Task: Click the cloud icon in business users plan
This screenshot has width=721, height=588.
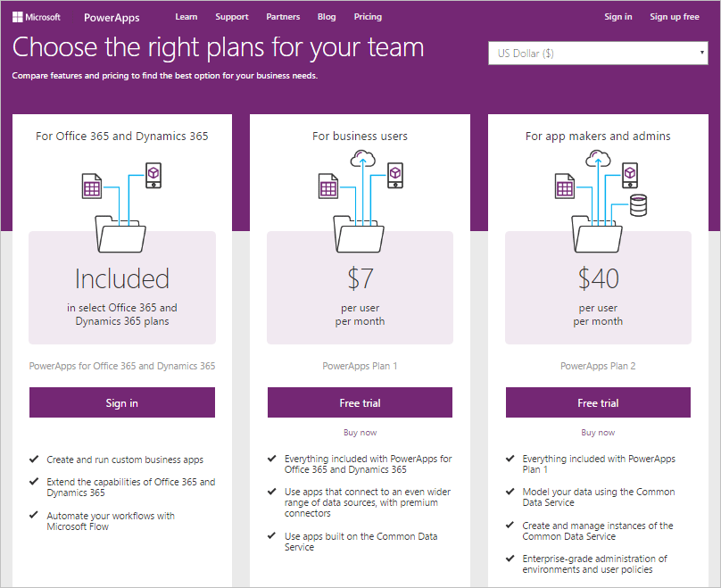Action: pyautogui.click(x=363, y=159)
